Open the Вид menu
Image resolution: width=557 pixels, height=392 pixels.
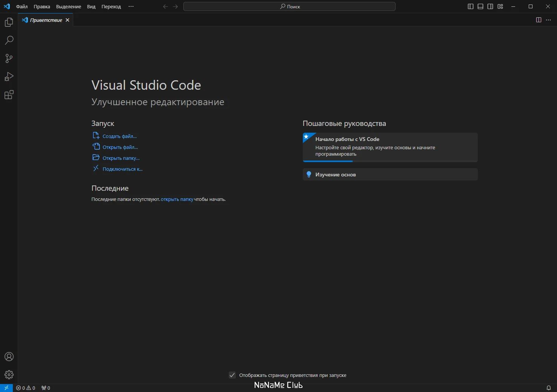91,6
